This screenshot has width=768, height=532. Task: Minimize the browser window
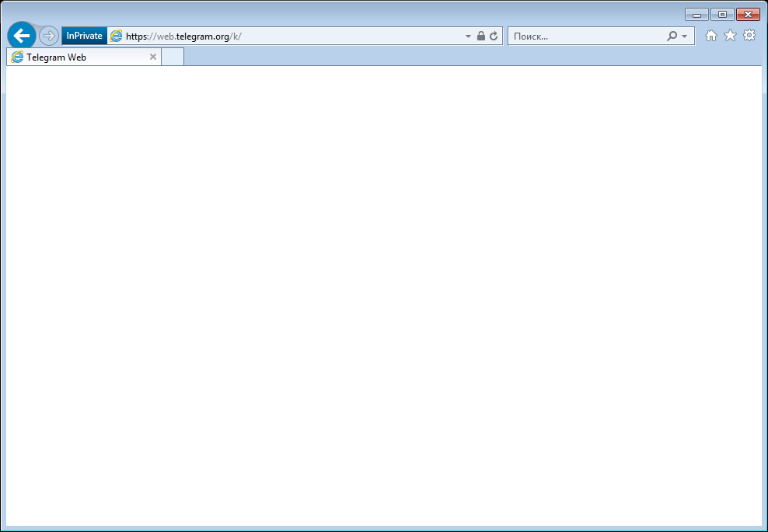[696, 15]
